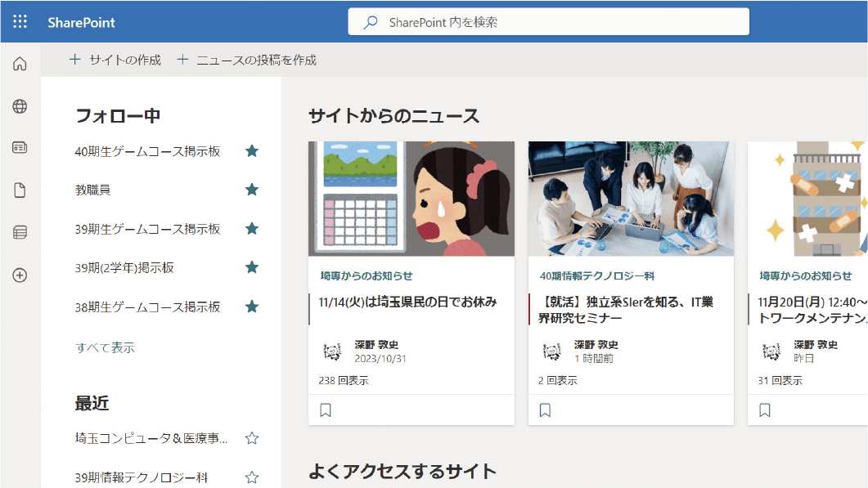Screen dimensions: 868x488
Task: Click the Create plus-circle icon
Action: tap(20, 275)
